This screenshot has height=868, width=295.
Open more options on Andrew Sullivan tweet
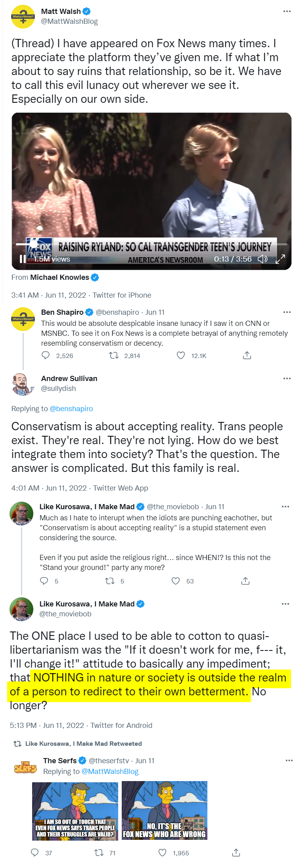(287, 379)
